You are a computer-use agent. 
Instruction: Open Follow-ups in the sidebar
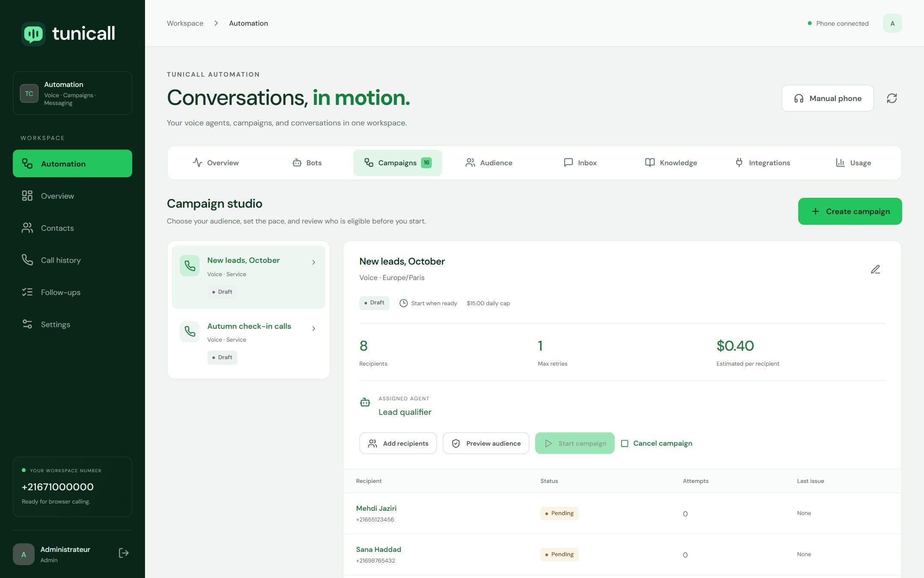pyautogui.click(x=72, y=292)
